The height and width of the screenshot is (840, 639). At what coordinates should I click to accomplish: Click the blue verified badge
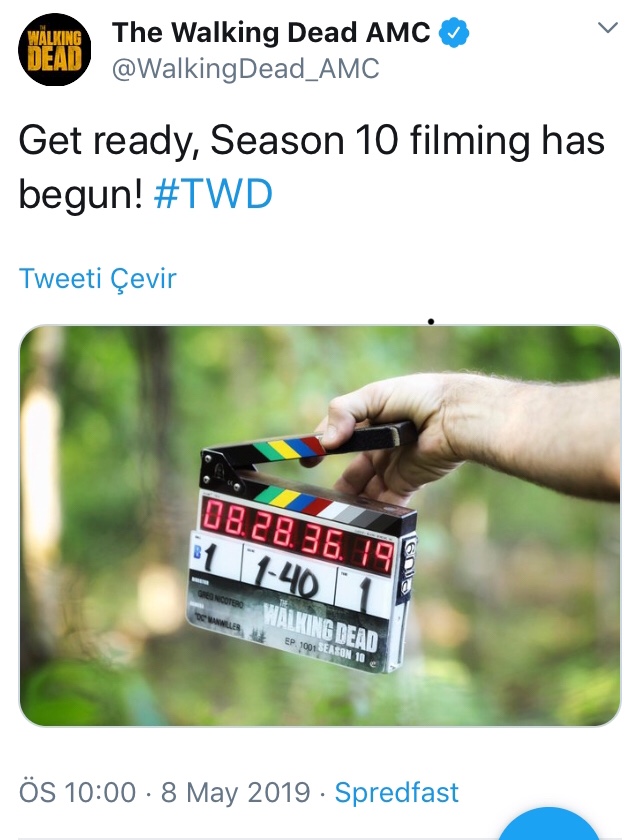[454, 33]
